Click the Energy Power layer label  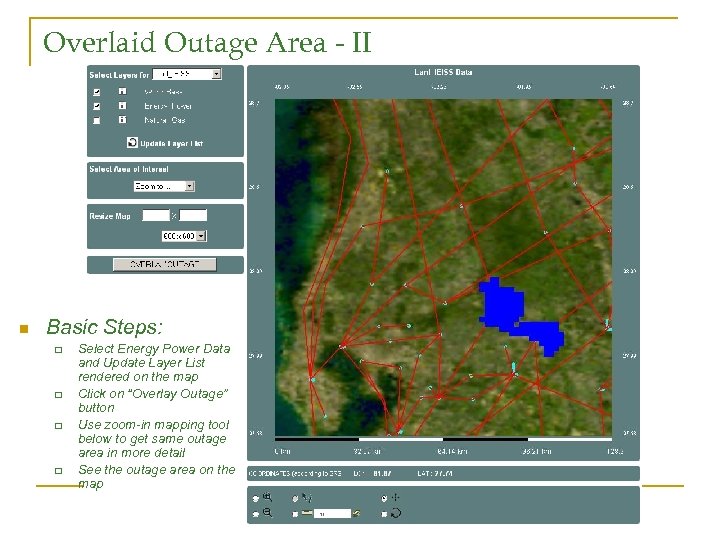[168, 106]
